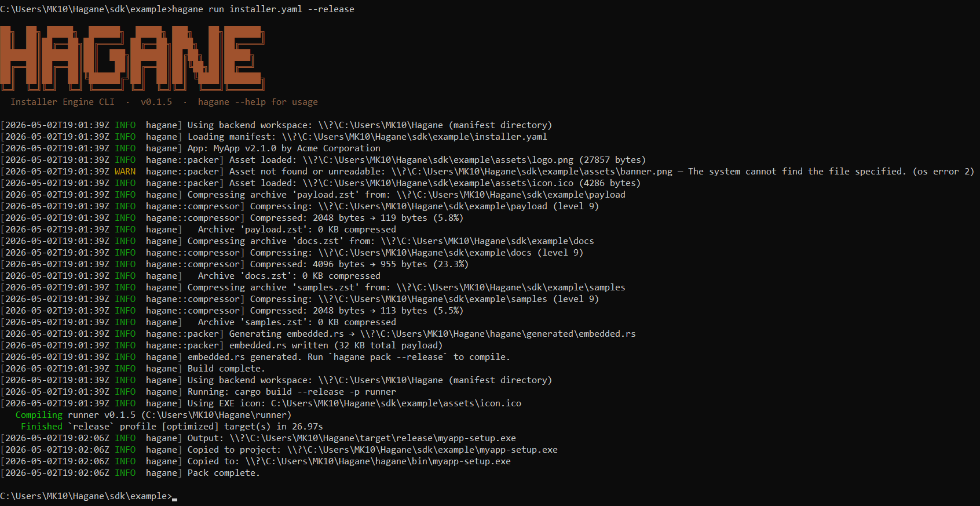Click "Compressing archive 'payload.zst'" line
This screenshot has height=506, width=980.
[313, 195]
